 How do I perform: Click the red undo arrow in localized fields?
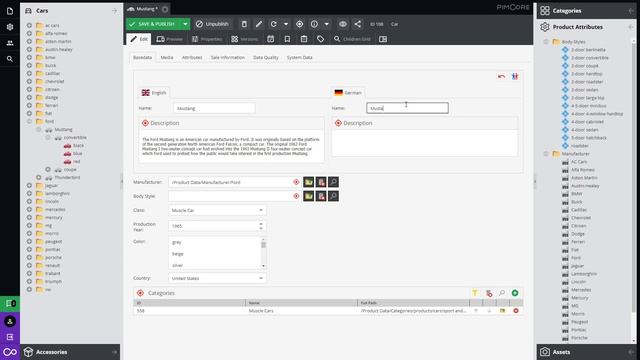[501, 76]
